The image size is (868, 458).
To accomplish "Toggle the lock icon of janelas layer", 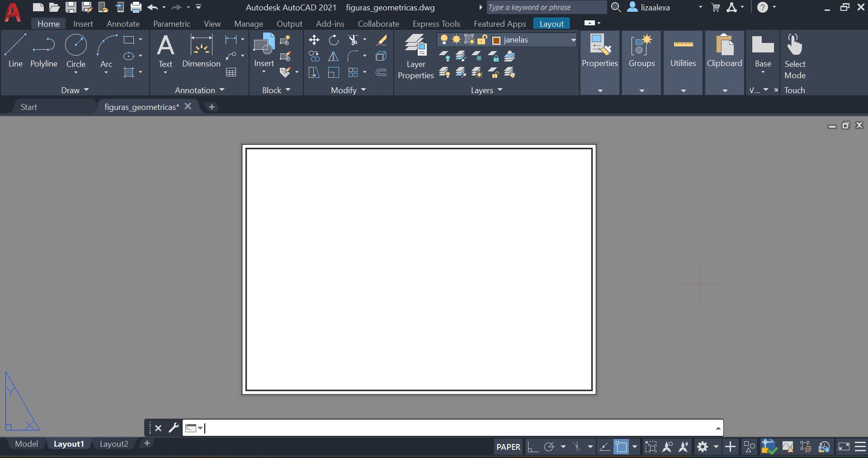I will coord(482,40).
